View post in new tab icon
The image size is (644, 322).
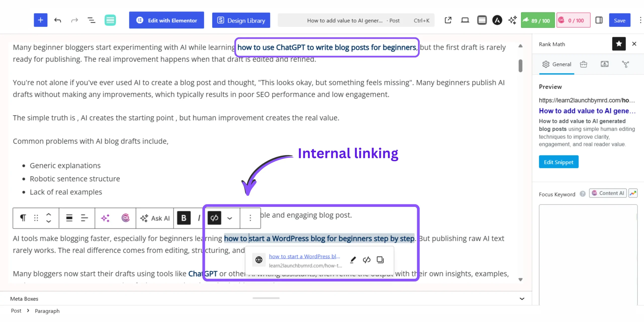click(448, 20)
